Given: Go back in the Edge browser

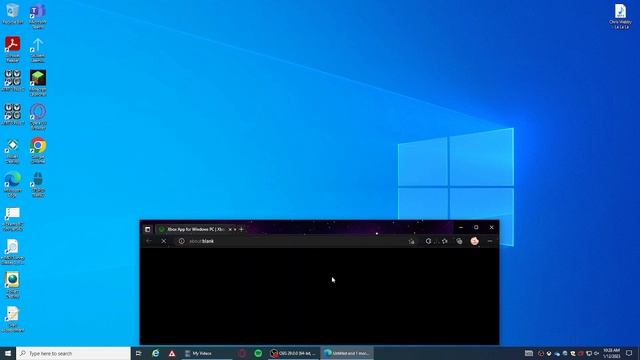Looking at the screenshot, I should point(149,241).
